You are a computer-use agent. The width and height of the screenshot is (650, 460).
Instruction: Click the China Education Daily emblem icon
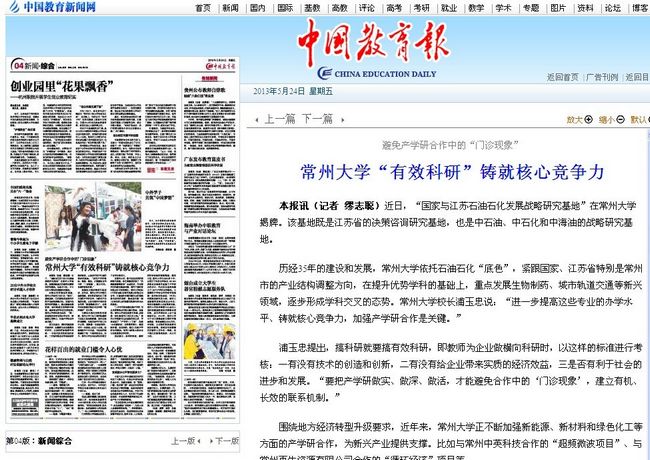tap(326, 73)
